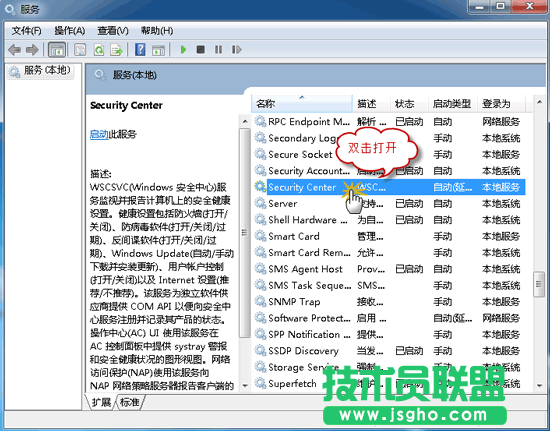The width and height of the screenshot is (550, 431).
Task: Click the Properties toolbar icon
Action: [80, 50]
